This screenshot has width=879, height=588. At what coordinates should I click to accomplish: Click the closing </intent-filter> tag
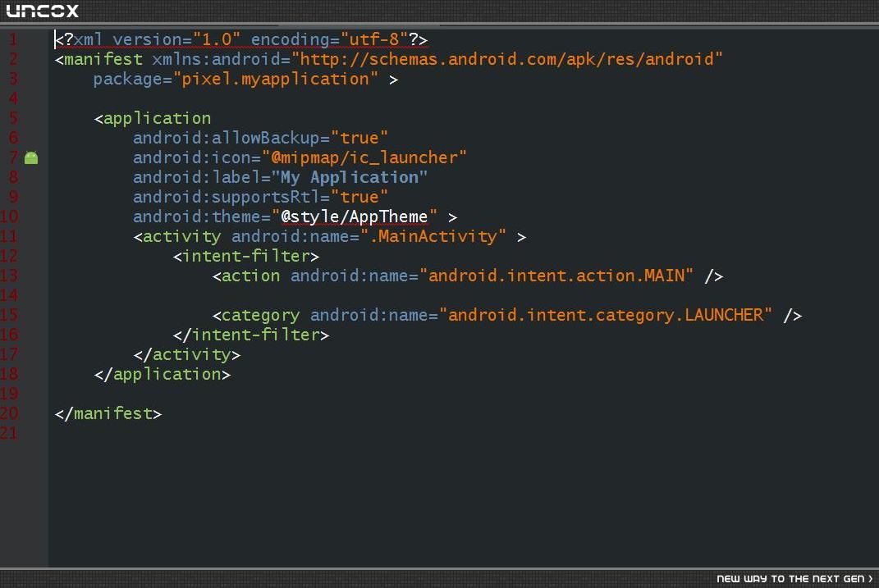tap(251, 335)
